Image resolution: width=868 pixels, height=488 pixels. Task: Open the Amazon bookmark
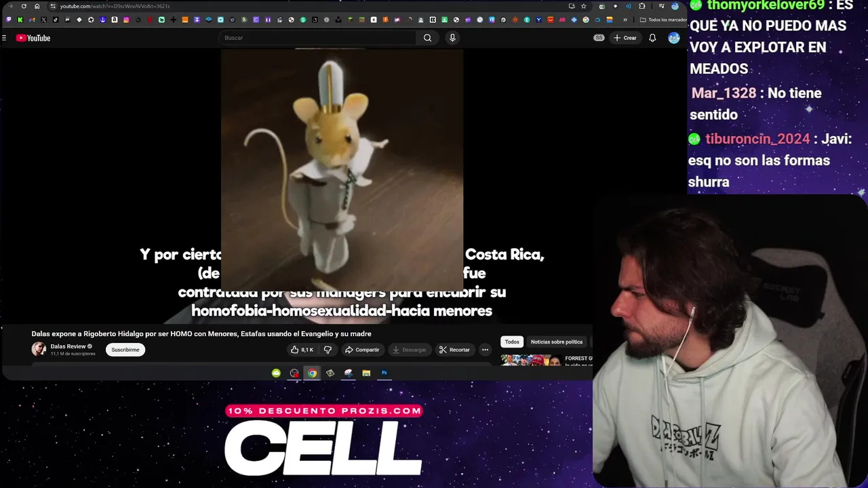coord(115,20)
